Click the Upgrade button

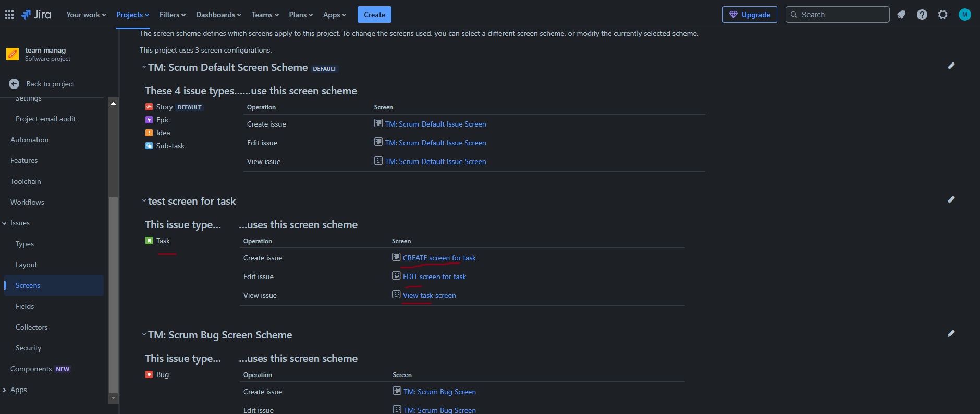click(x=750, y=15)
